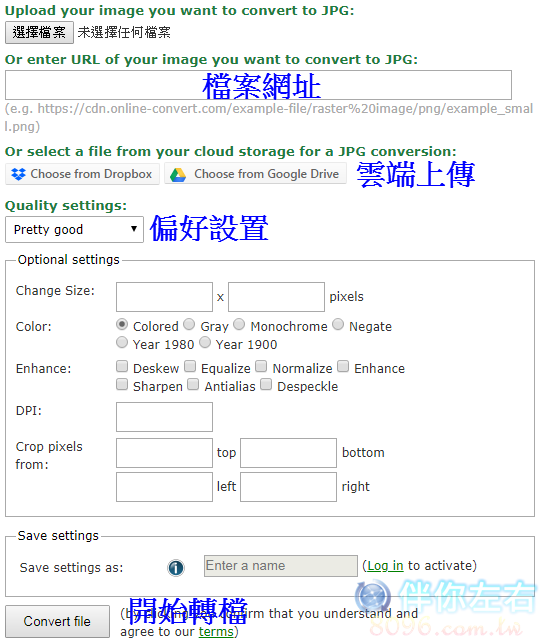Click the image URL input field
The image size is (540, 643).
click(x=258, y=85)
